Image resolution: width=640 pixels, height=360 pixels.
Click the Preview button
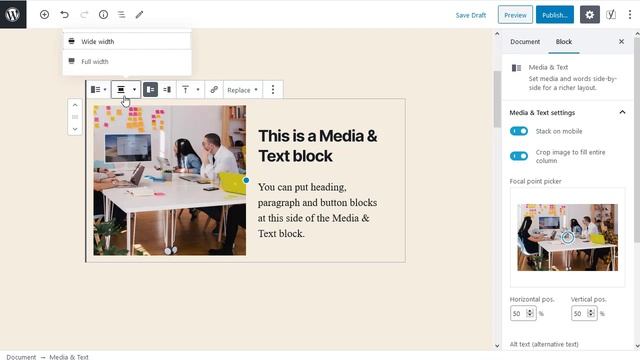pos(515,15)
